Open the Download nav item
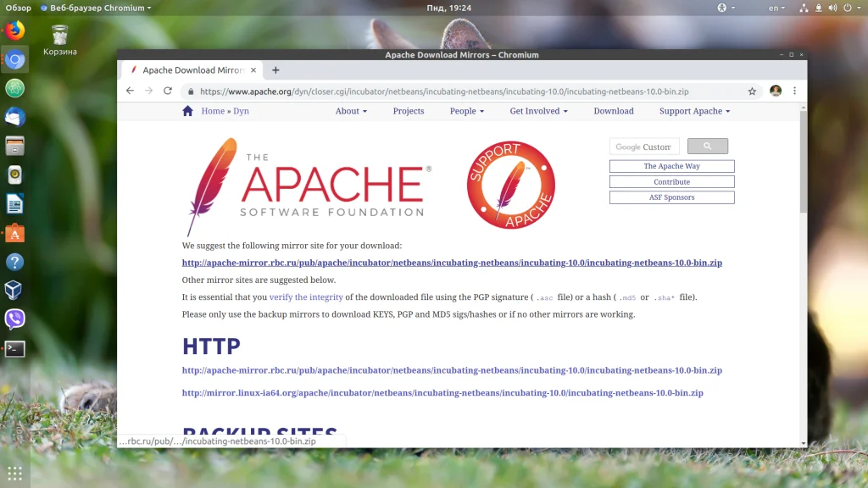Viewport: 868px width, 488px height. pyautogui.click(x=614, y=111)
